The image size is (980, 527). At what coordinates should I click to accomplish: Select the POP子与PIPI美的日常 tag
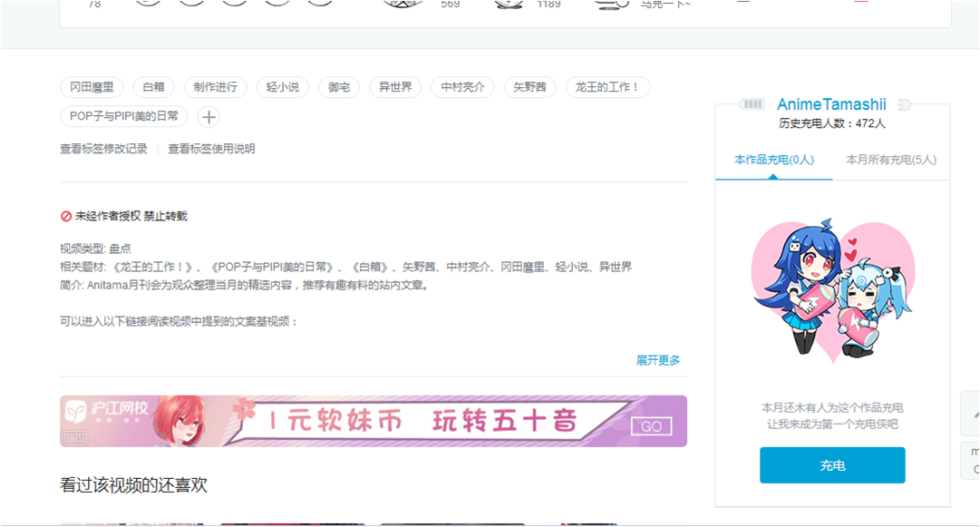[124, 116]
